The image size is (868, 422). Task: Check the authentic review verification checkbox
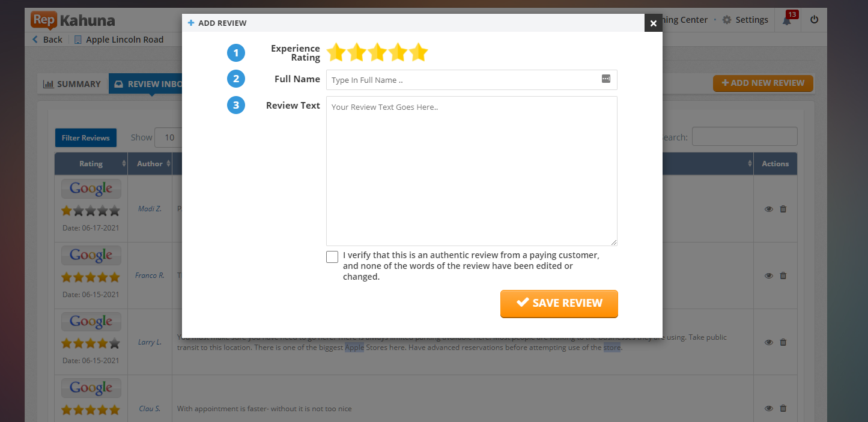point(332,257)
